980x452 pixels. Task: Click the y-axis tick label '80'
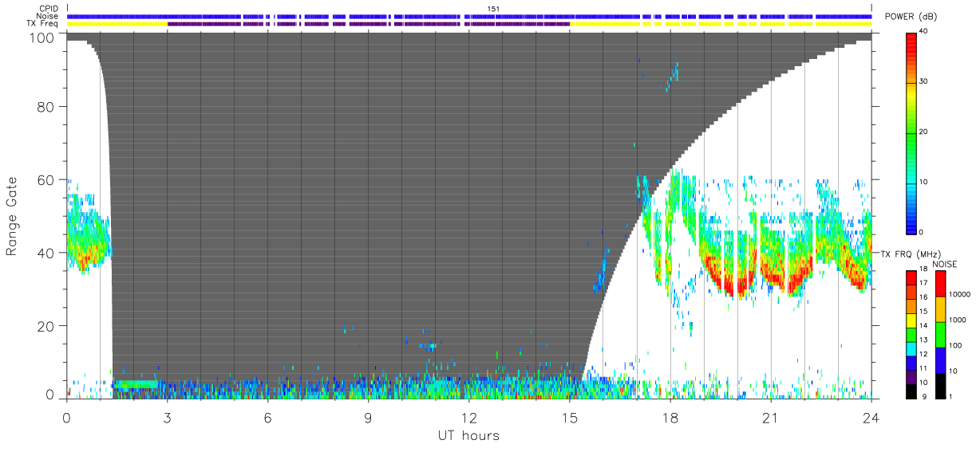[46, 106]
